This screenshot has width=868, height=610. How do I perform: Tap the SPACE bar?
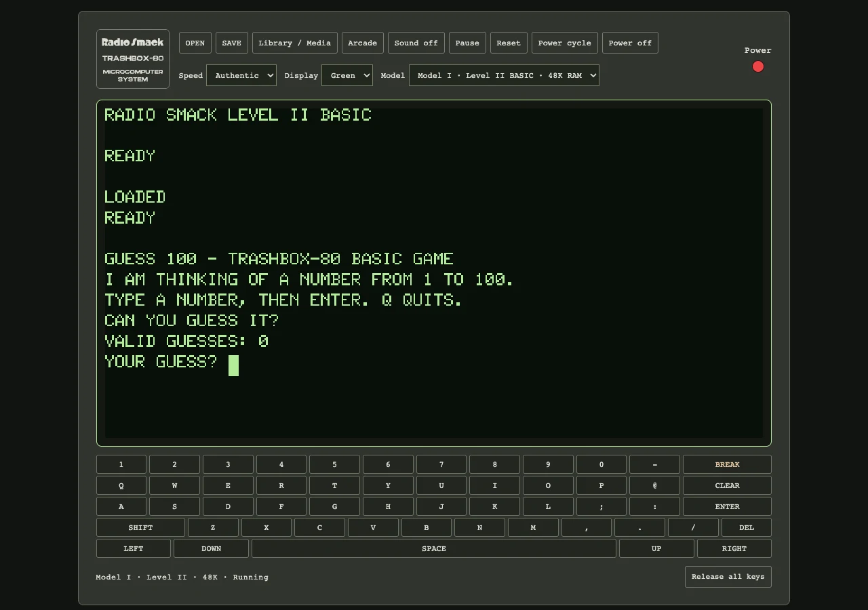(x=434, y=548)
